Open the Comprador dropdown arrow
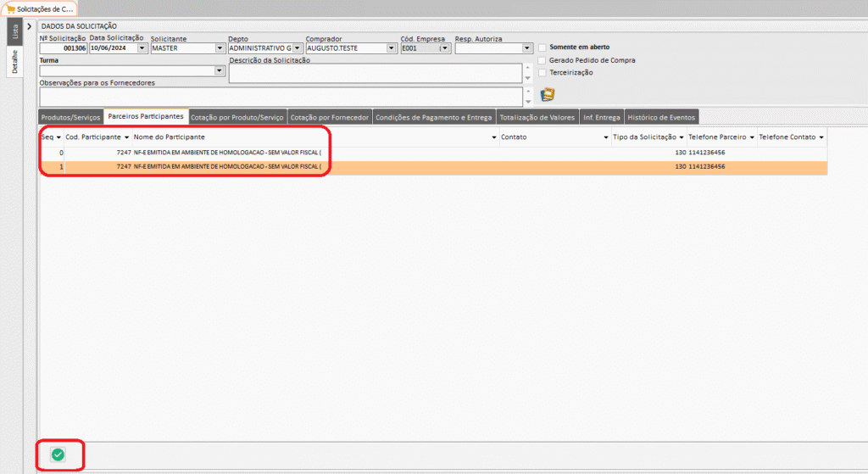This screenshot has height=474, width=868. [x=391, y=48]
